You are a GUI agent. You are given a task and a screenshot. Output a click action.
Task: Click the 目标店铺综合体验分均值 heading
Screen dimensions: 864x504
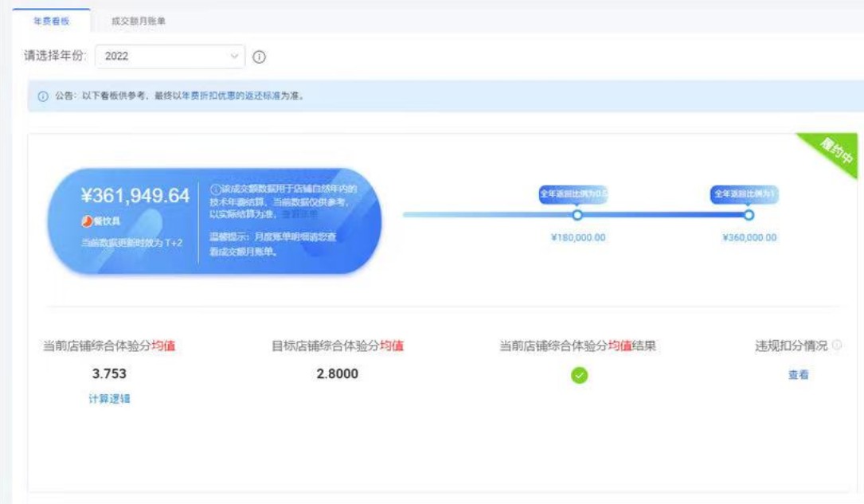click(x=337, y=346)
